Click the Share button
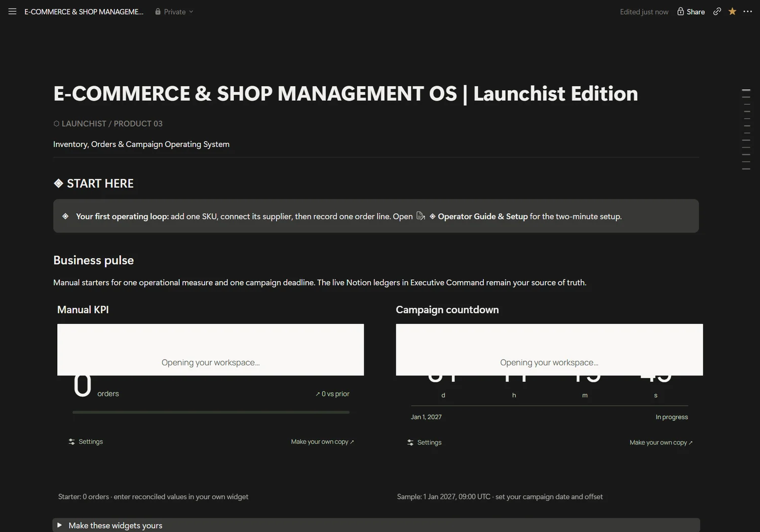The image size is (760, 532). pos(691,12)
